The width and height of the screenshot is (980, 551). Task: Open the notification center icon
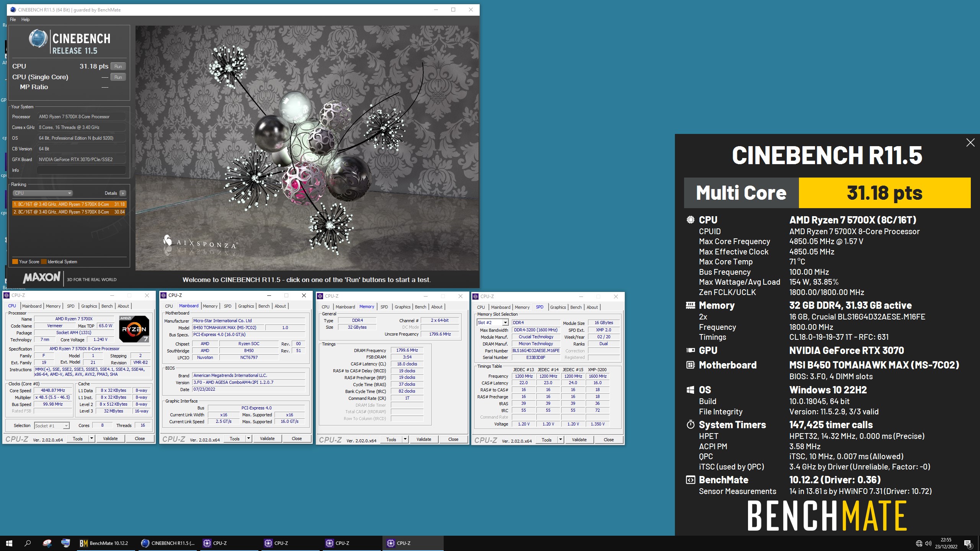tap(968, 543)
